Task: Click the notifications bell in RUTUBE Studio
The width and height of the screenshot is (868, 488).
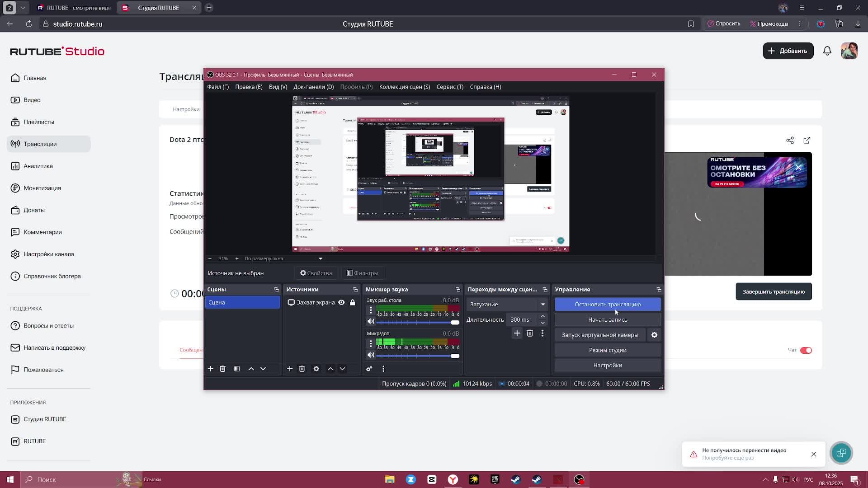Action: (x=827, y=51)
